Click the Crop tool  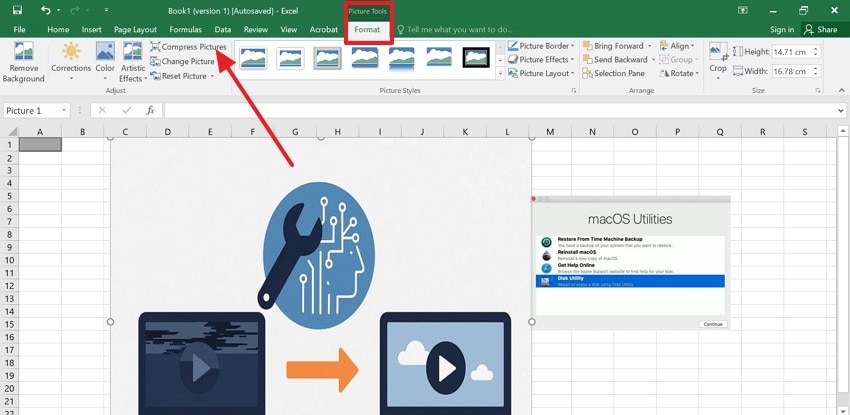718,61
